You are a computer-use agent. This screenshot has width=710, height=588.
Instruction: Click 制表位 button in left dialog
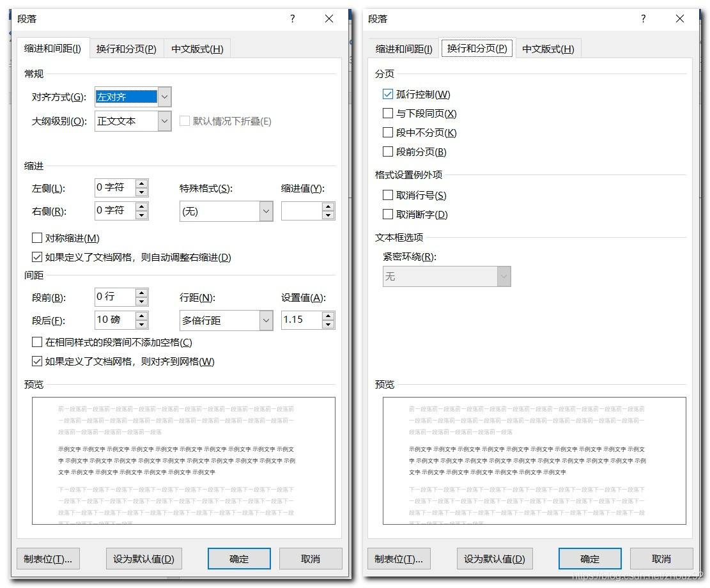pos(48,559)
